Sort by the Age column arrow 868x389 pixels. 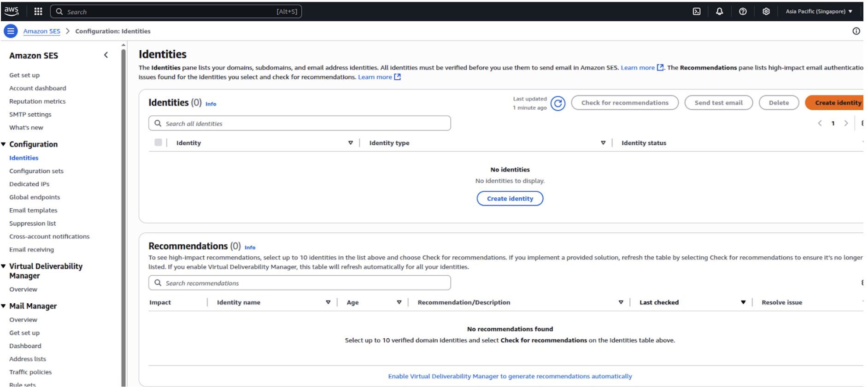(x=399, y=302)
